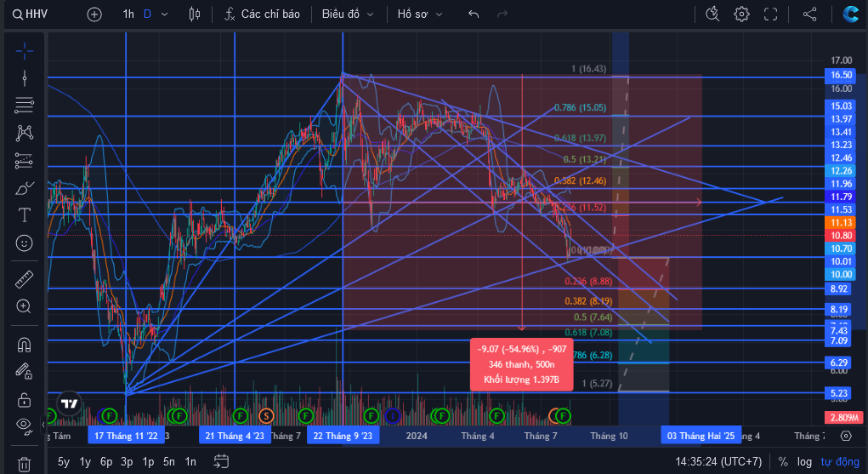The image size is (868, 474).
Task: Click the 10.00 price label
Action: (x=840, y=274)
